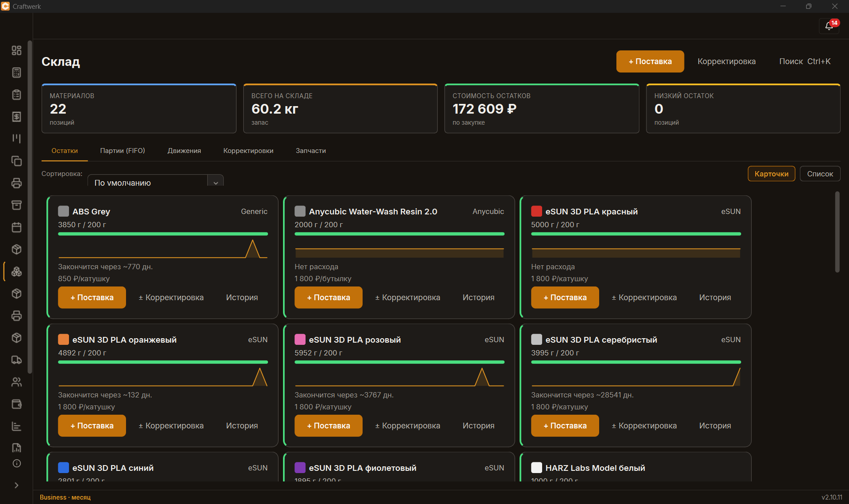Open the calculator icon in sidebar
849x504 pixels.
tap(16, 73)
